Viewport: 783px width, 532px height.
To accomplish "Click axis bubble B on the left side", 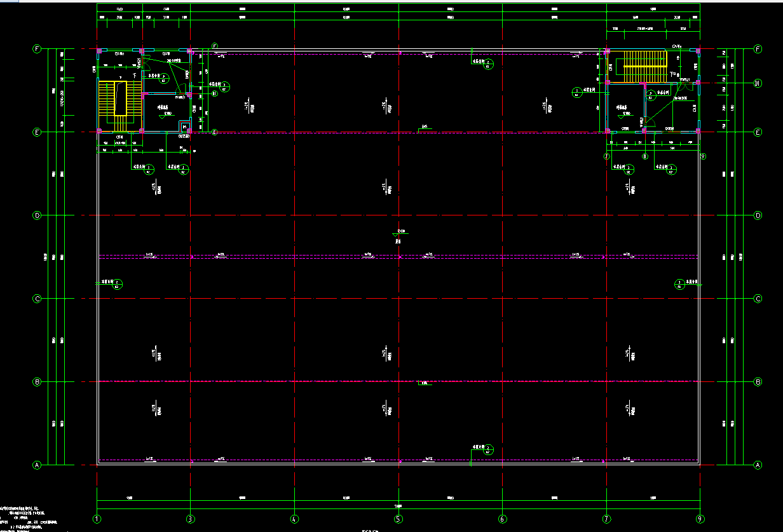I will (37, 382).
